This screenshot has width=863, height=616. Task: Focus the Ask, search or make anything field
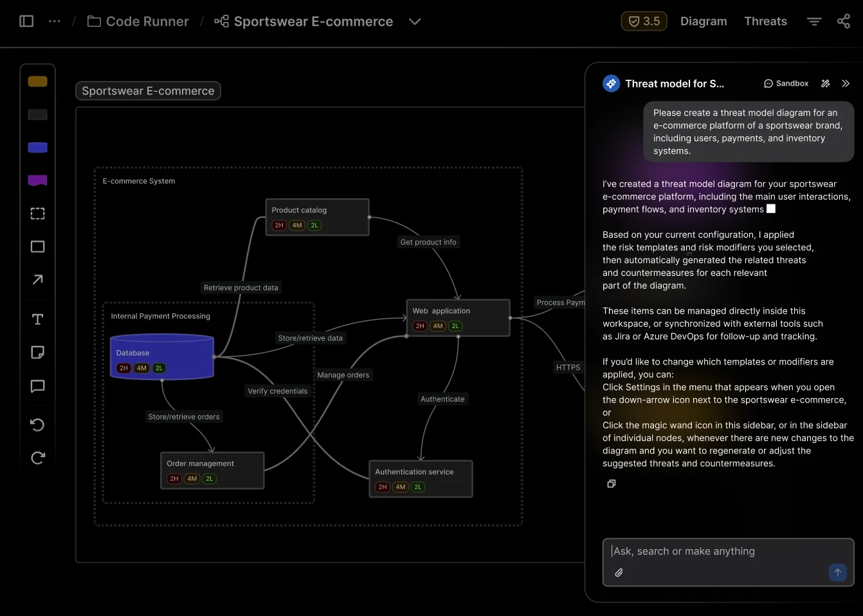point(728,562)
